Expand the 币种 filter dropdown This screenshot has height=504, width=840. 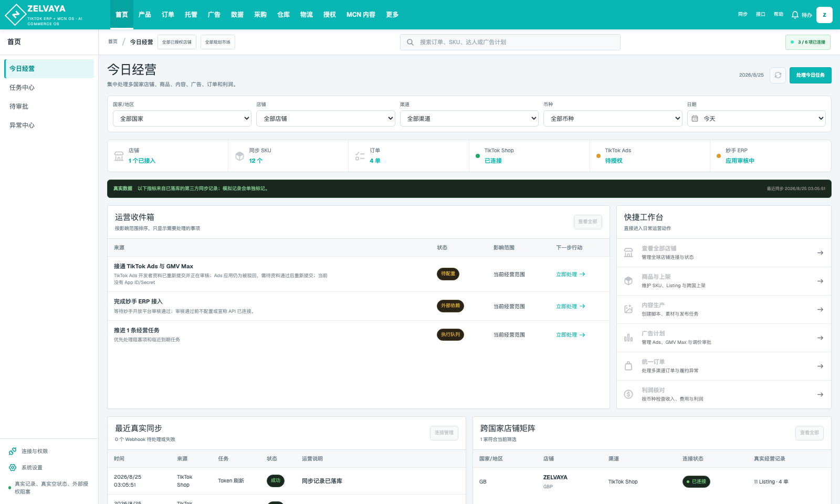point(613,119)
